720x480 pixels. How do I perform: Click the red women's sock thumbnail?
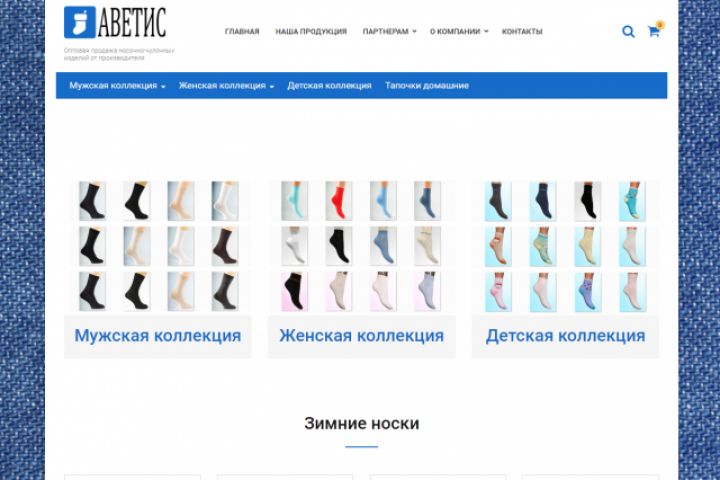[338, 201]
